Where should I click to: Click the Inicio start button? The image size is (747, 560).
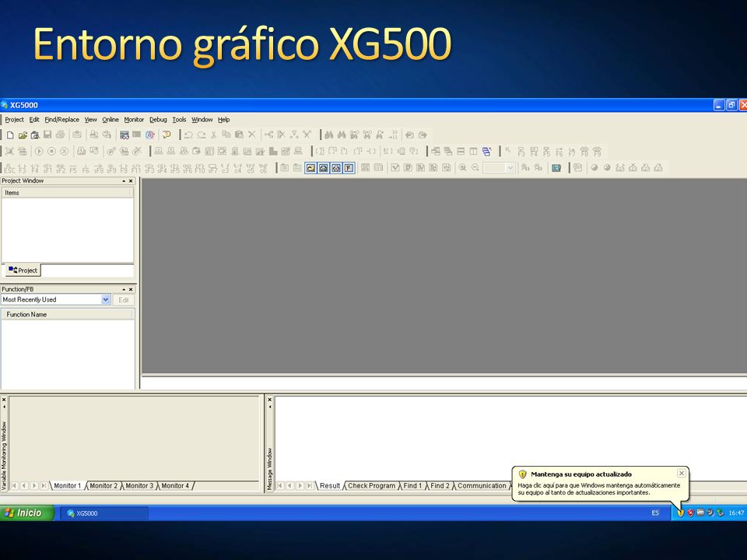[27, 513]
